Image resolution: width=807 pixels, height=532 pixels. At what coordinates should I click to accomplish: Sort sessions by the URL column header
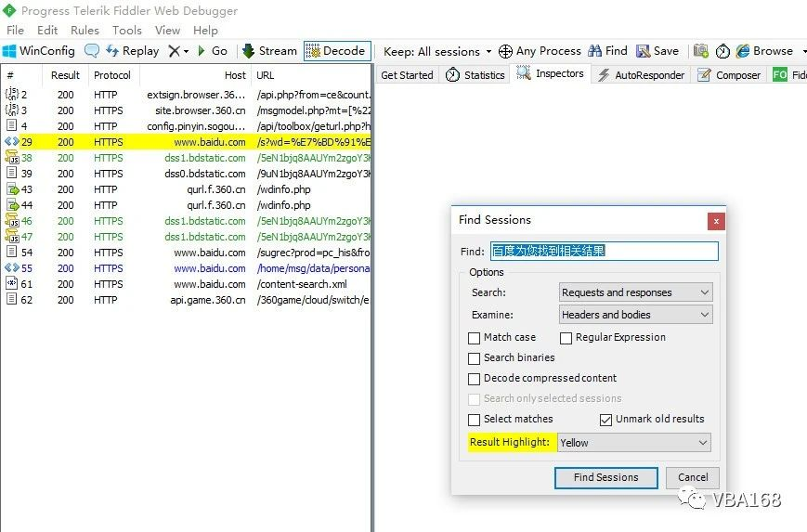[311, 75]
